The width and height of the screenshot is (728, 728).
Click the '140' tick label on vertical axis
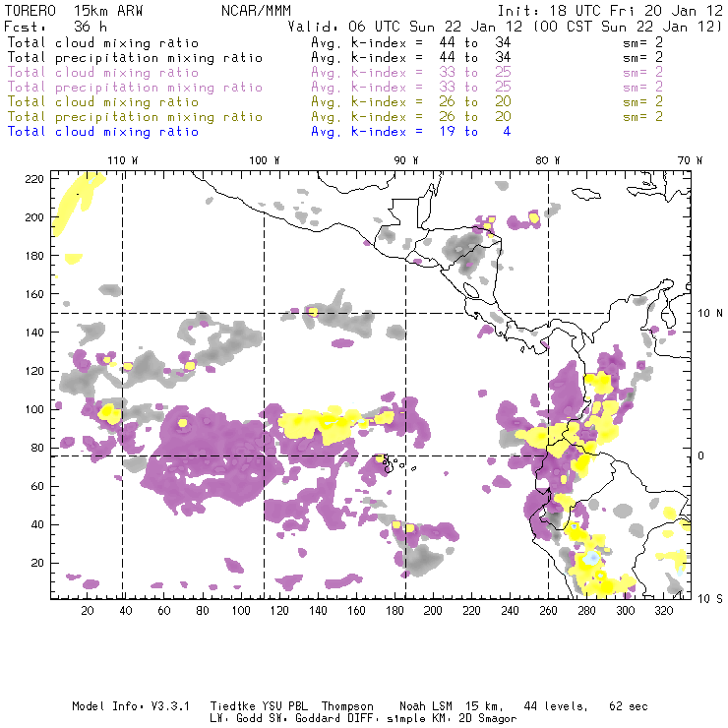click(x=34, y=333)
